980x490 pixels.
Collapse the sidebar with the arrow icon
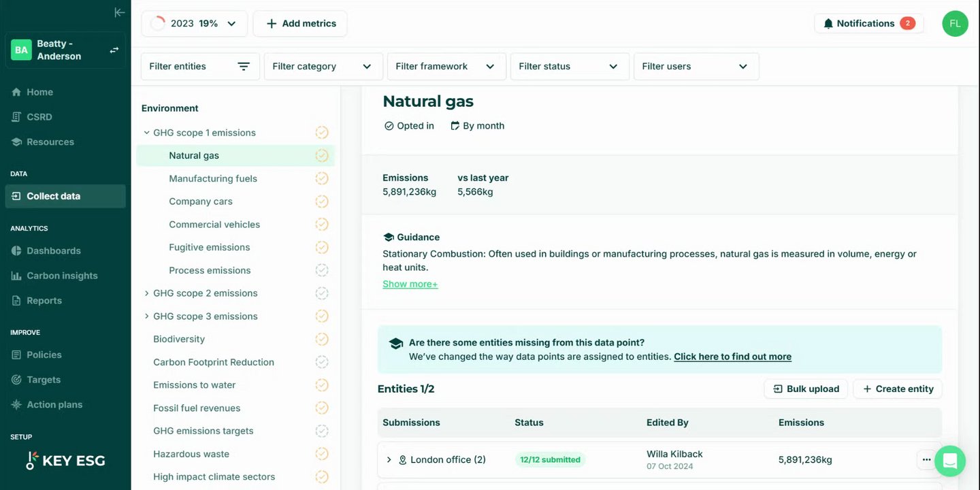pyautogui.click(x=119, y=12)
